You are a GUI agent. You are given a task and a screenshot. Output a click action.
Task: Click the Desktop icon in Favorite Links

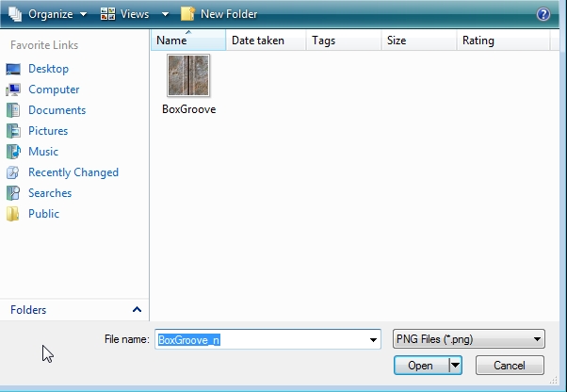(x=13, y=69)
